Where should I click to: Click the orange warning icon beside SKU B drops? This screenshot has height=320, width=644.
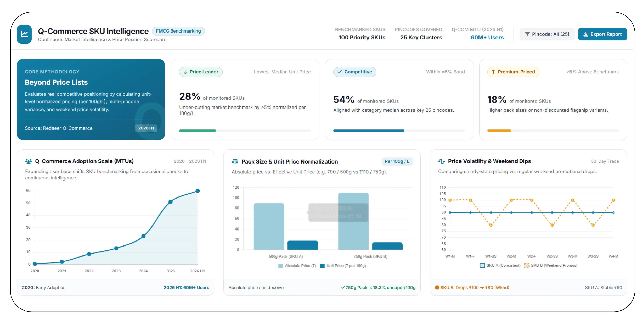coord(437,287)
